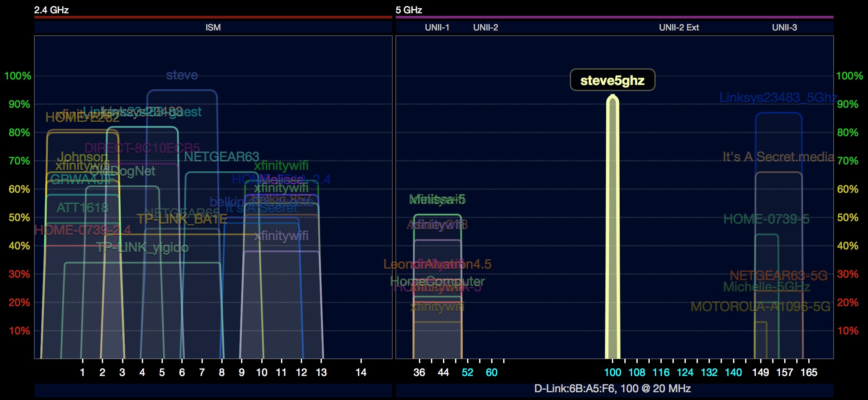Click channel 6 on the 2.4 GHz axis
Image resolution: width=868 pixels, height=400 pixels.
click(x=182, y=372)
